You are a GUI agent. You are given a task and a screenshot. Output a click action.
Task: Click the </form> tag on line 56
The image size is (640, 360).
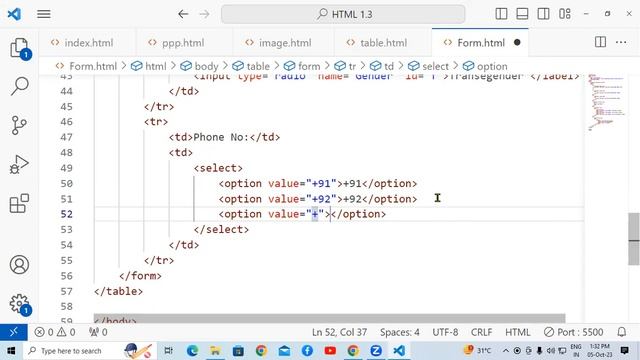coord(140,276)
